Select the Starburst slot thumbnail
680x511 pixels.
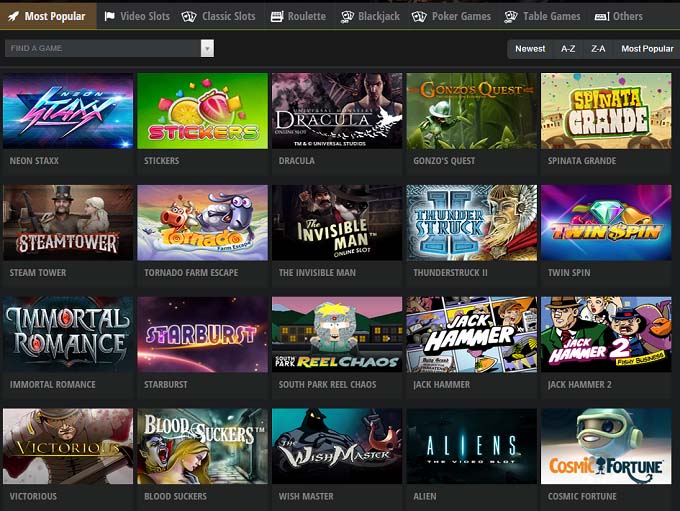pos(202,334)
